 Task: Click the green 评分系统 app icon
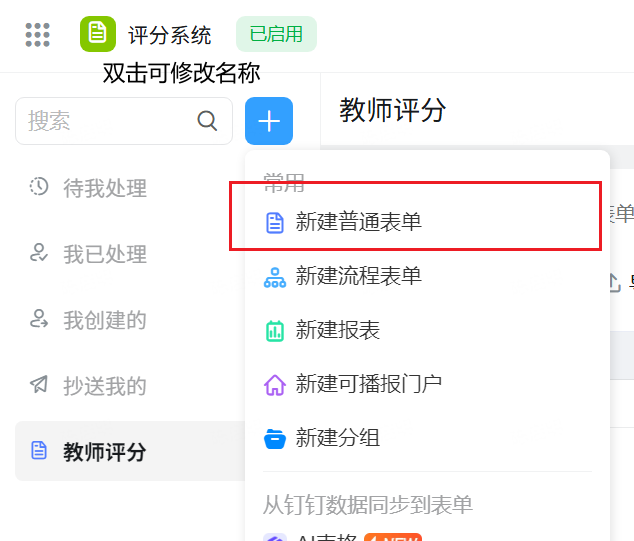click(x=98, y=35)
